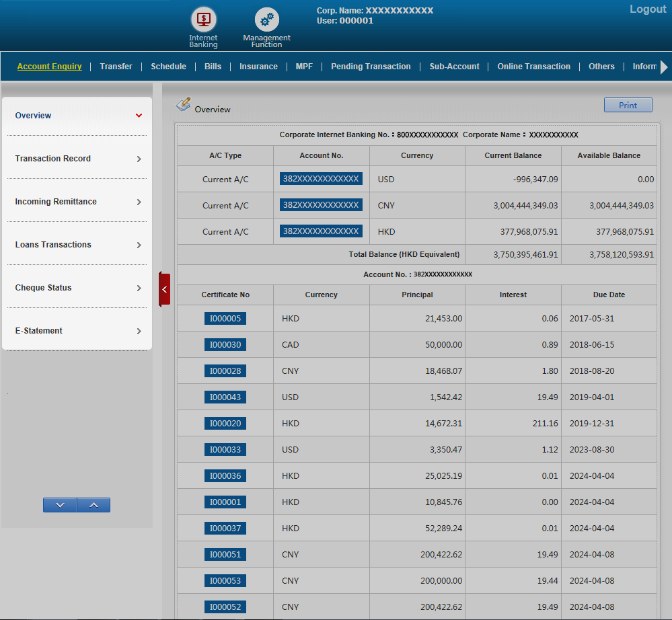The image size is (672, 620).
Task: Open certificate I000043 details
Action: tap(225, 397)
